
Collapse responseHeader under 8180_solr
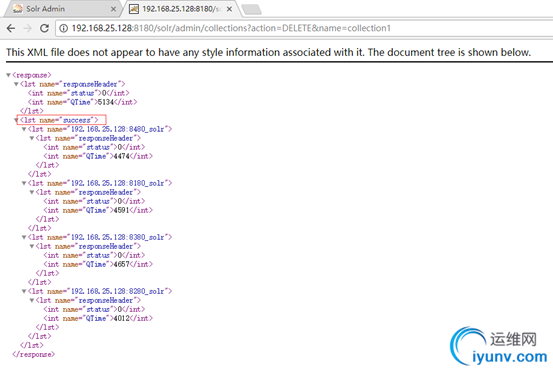point(32,192)
